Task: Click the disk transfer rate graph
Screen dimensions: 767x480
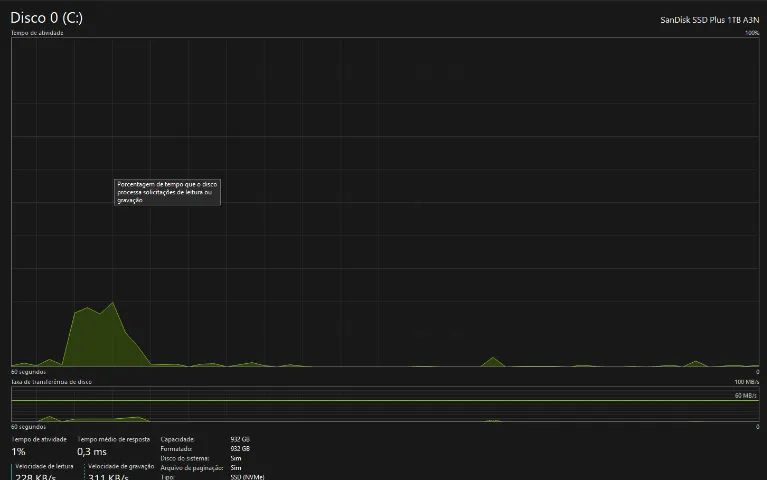Action: click(x=385, y=404)
